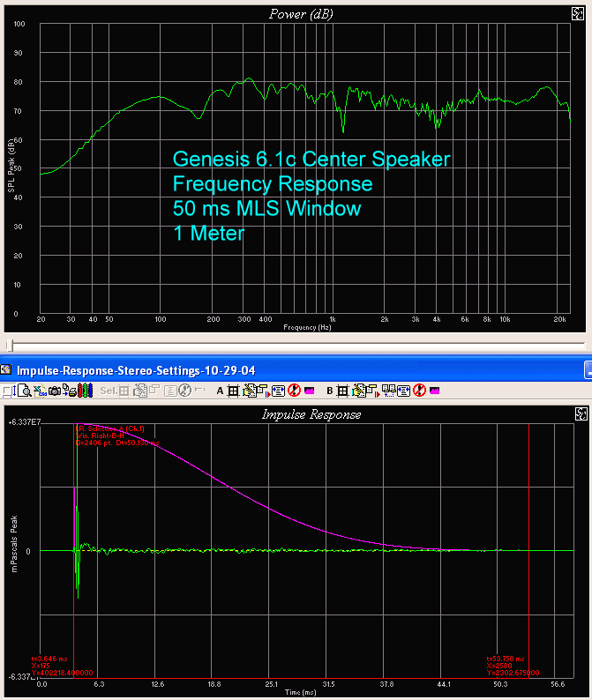The height and width of the screenshot is (700, 592).
Task: Click the 'B' selection label in toolbar
Action: [329, 391]
